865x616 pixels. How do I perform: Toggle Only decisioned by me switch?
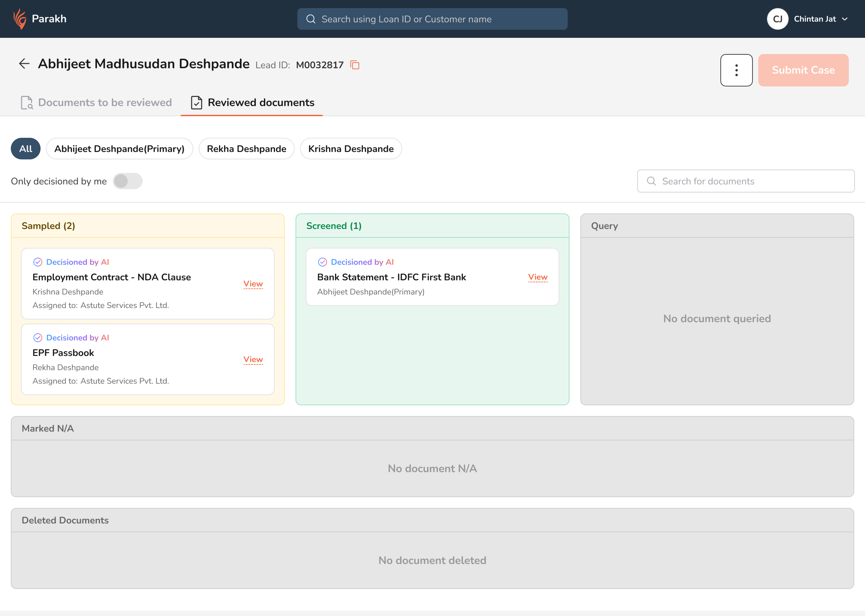[x=127, y=181]
